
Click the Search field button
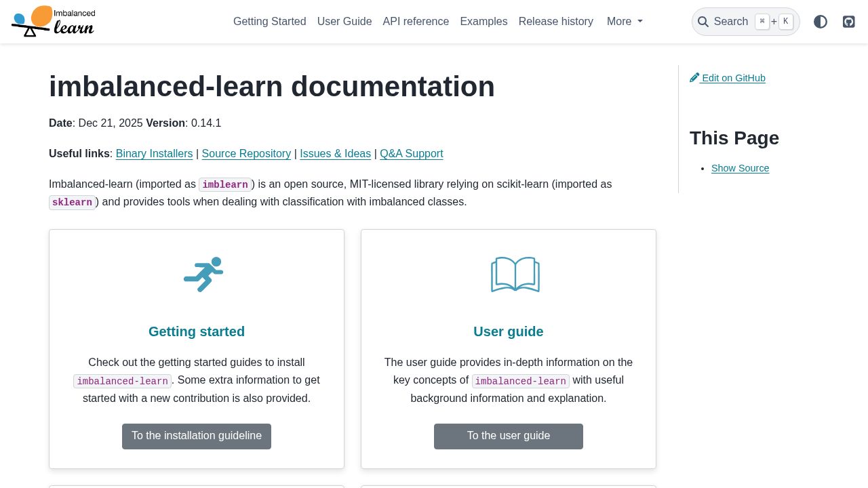click(746, 22)
